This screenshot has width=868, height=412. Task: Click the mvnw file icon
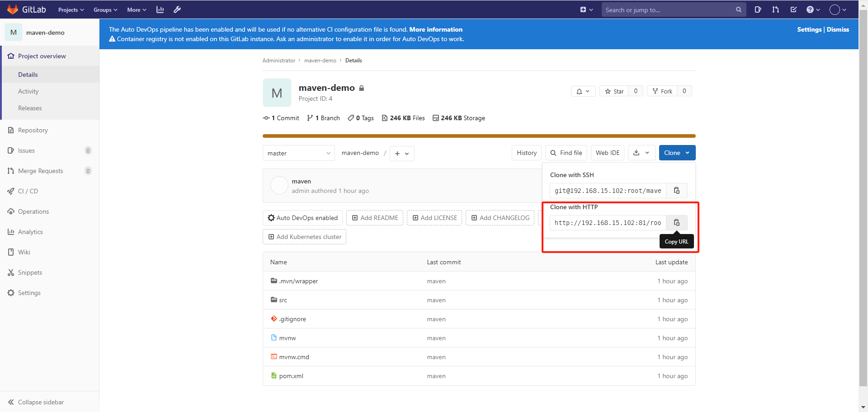[274, 337]
